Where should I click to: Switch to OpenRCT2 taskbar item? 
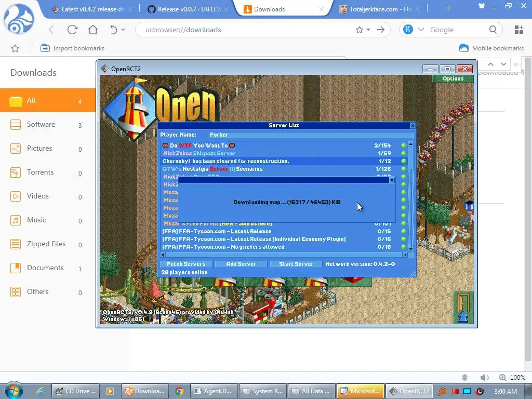[x=409, y=391]
